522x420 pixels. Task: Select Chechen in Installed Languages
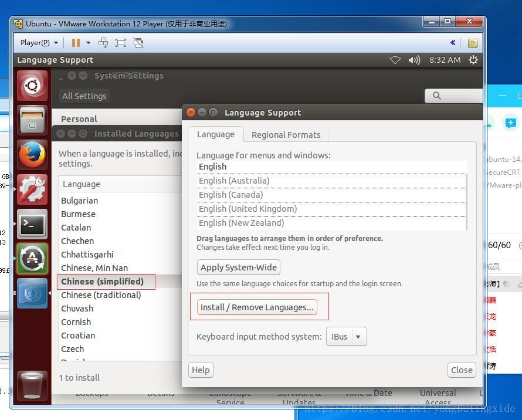120,241
